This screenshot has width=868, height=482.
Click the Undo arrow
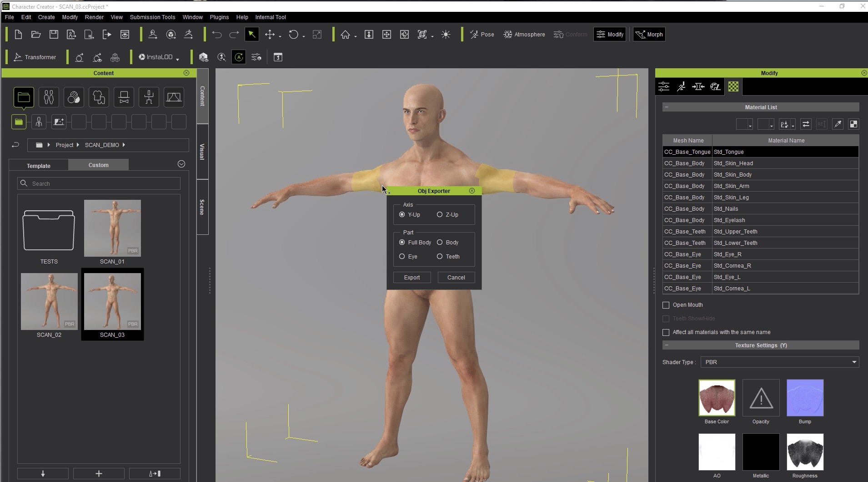[216, 35]
